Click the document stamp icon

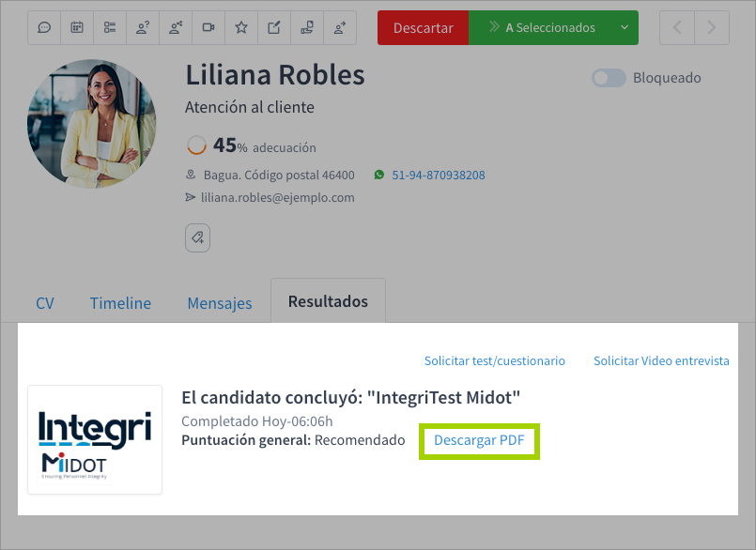[x=307, y=28]
